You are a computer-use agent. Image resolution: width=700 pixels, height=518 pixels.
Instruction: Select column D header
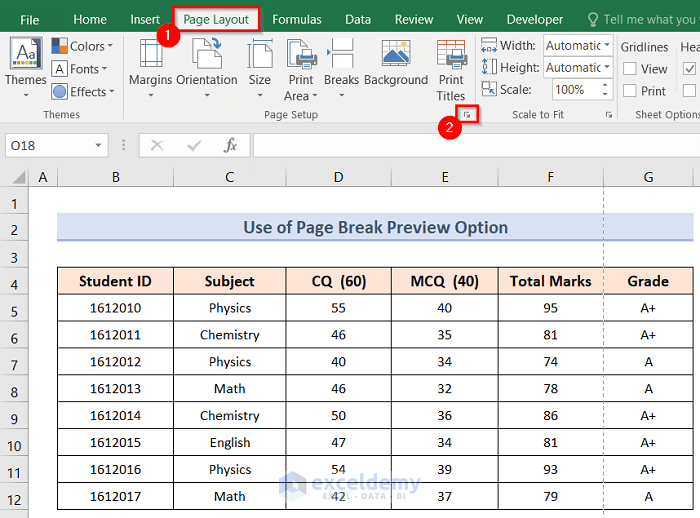(338, 177)
